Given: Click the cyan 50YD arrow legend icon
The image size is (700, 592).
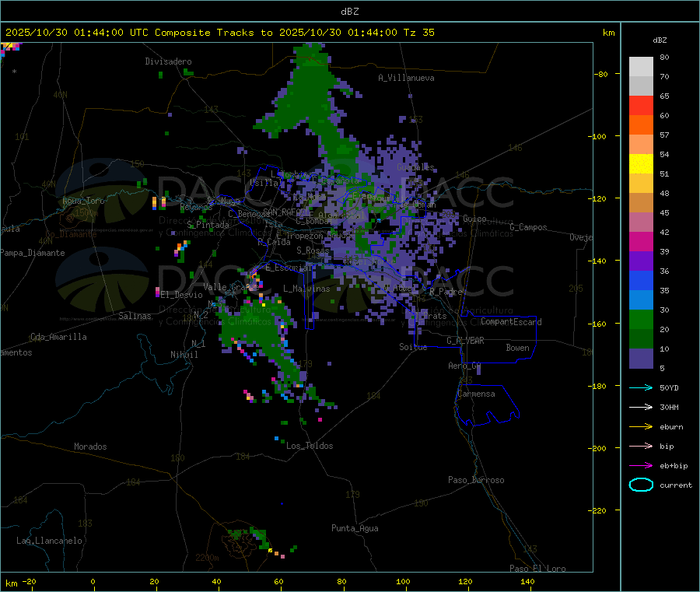Looking at the screenshot, I should pyautogui.click(x=641, y=387).
